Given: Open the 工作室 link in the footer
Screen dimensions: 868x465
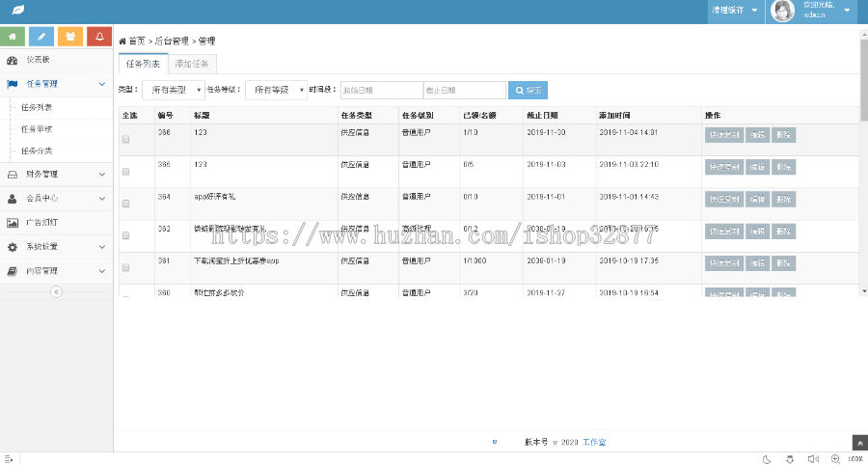Looking at the screenshot, I should (594, 442).
